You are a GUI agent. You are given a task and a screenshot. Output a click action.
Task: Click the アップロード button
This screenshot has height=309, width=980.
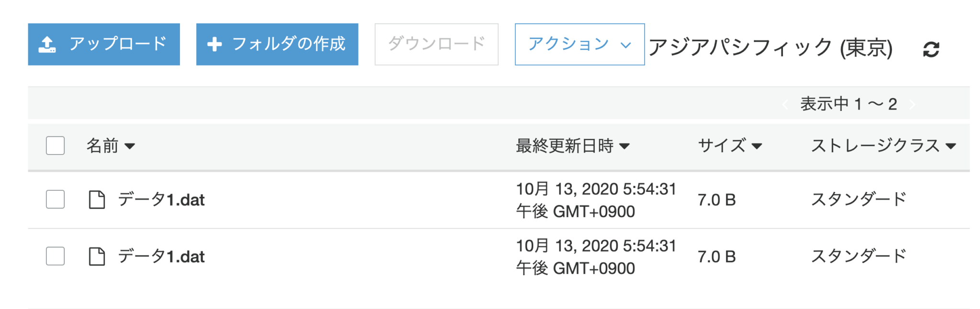[x=103, y=44]
